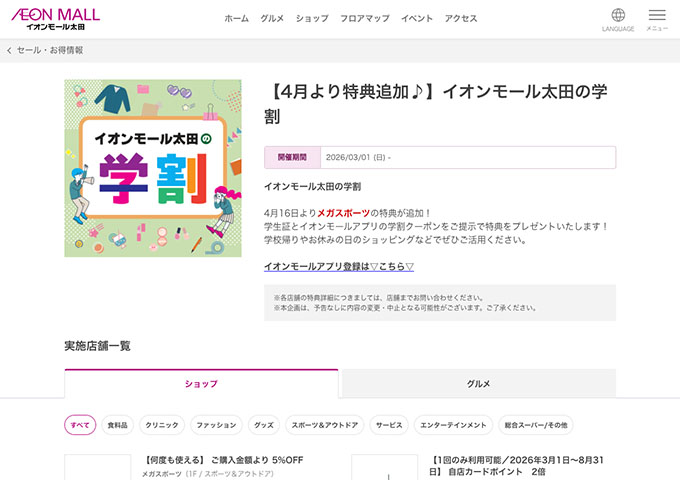Open the hamburger メニュー icon
The width and height of the screenshot is (680, 480).
point(657,20)
